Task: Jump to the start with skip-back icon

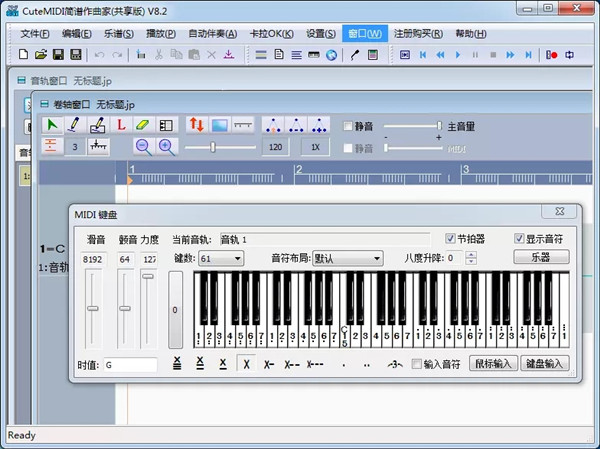Action: [423, 55]
